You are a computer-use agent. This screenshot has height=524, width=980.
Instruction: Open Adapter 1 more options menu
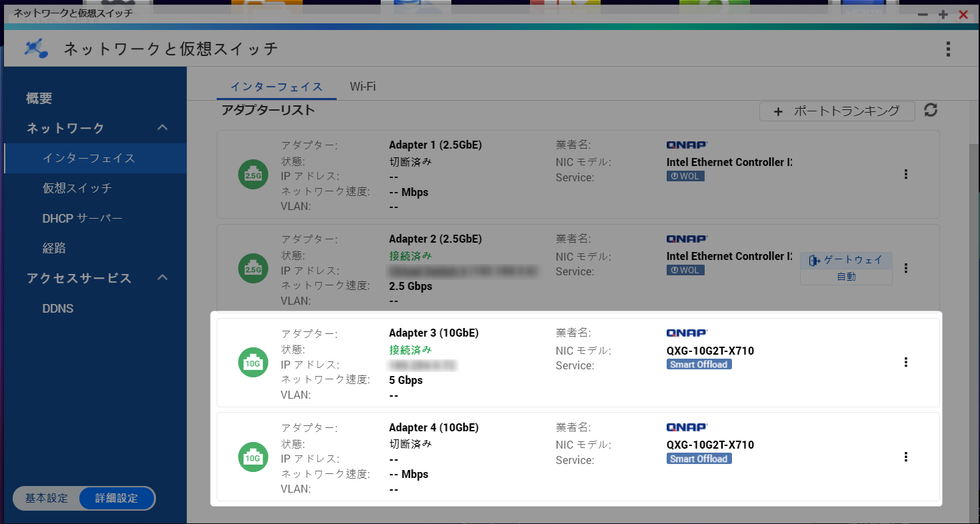point(905,174)
